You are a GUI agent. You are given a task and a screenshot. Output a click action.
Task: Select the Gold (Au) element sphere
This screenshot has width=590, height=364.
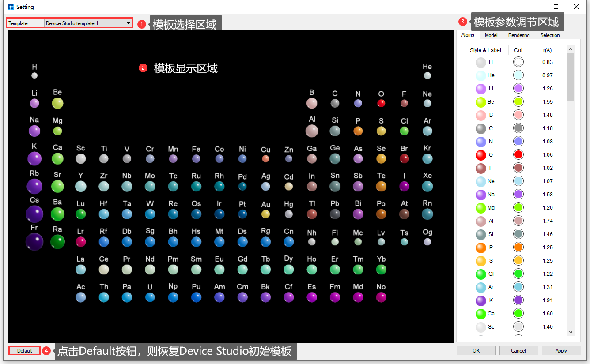tap(265, 214)
